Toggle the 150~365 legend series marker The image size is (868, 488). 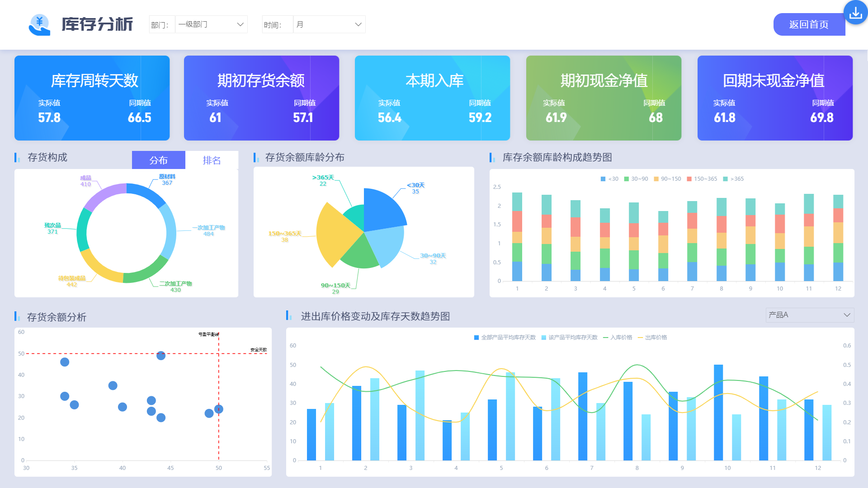point(689,179)
